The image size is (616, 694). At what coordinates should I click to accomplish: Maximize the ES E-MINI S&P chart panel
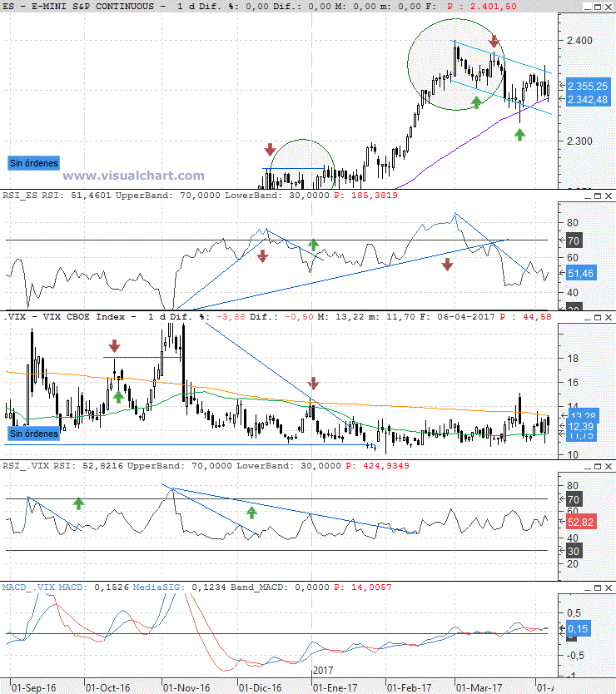[x=598, y=7]
